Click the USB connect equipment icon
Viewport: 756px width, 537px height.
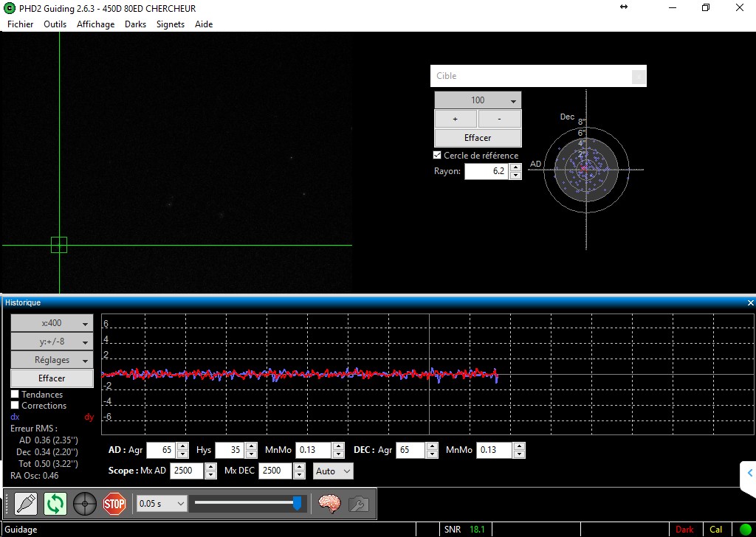[x=25, y=505]
